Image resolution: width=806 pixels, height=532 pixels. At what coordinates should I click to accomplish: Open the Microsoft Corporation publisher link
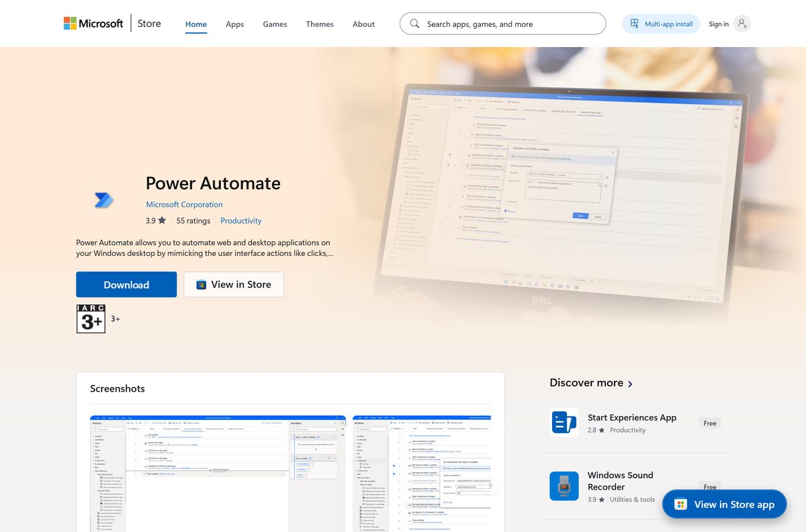(184, 204)
